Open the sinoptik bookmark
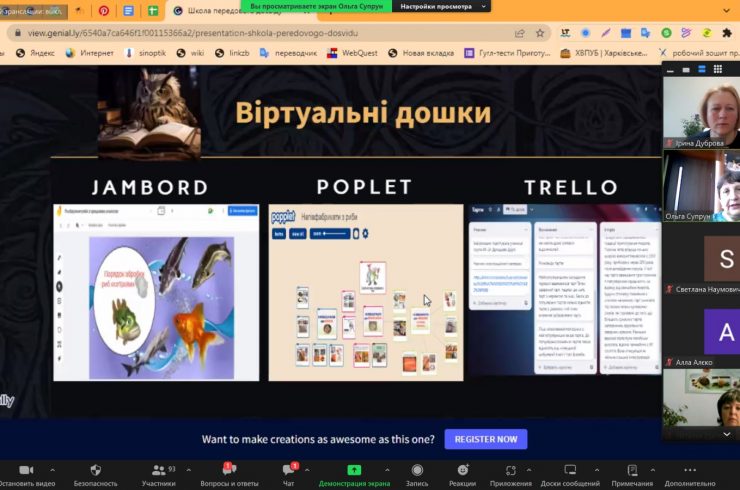The image size is (740, 490). tap(145, 53)
